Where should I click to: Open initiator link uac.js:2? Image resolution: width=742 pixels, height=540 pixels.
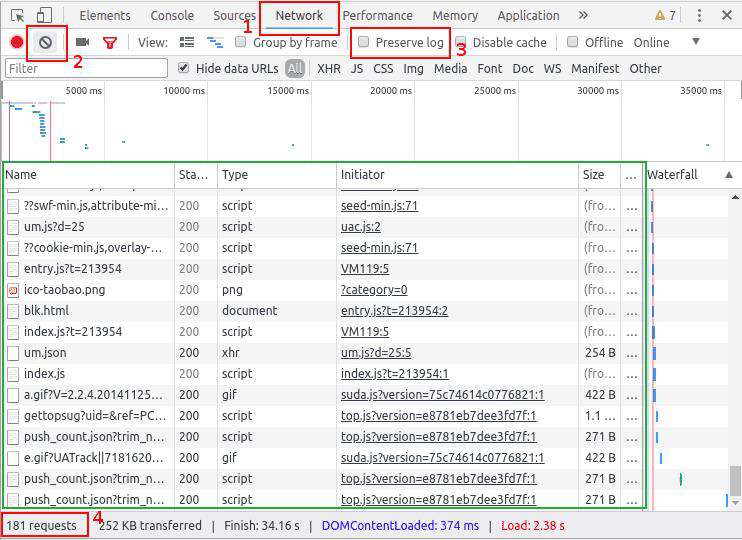361,227
